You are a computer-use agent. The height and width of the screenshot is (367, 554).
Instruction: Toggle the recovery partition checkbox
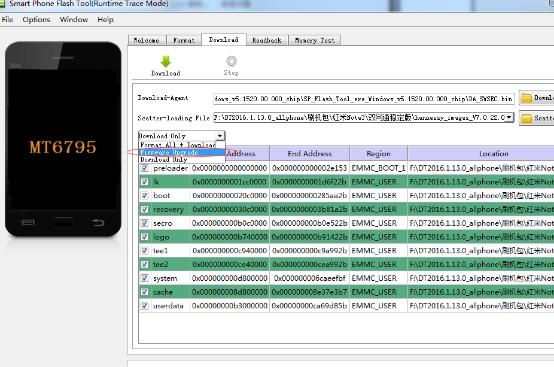click(x=145, y=209)
